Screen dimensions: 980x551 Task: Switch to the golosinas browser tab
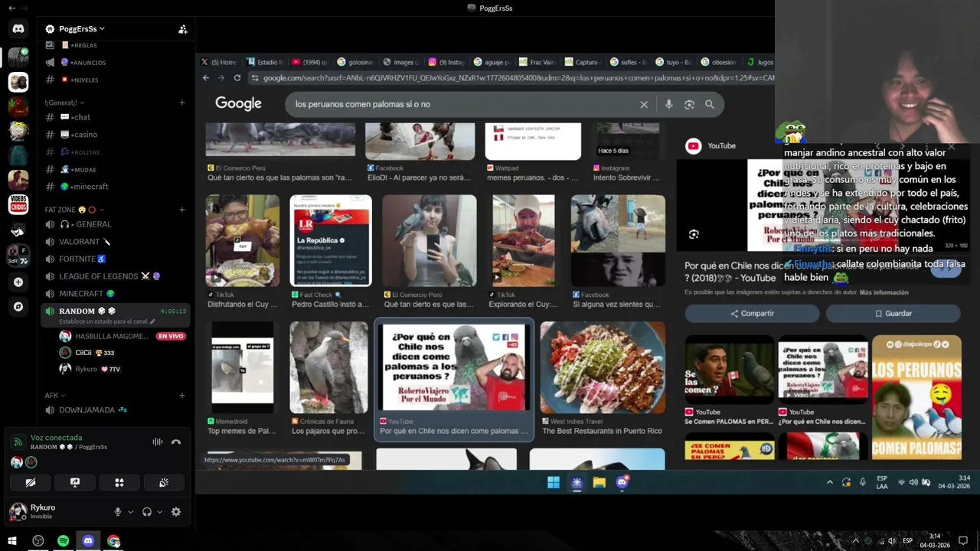pos(355,62)
